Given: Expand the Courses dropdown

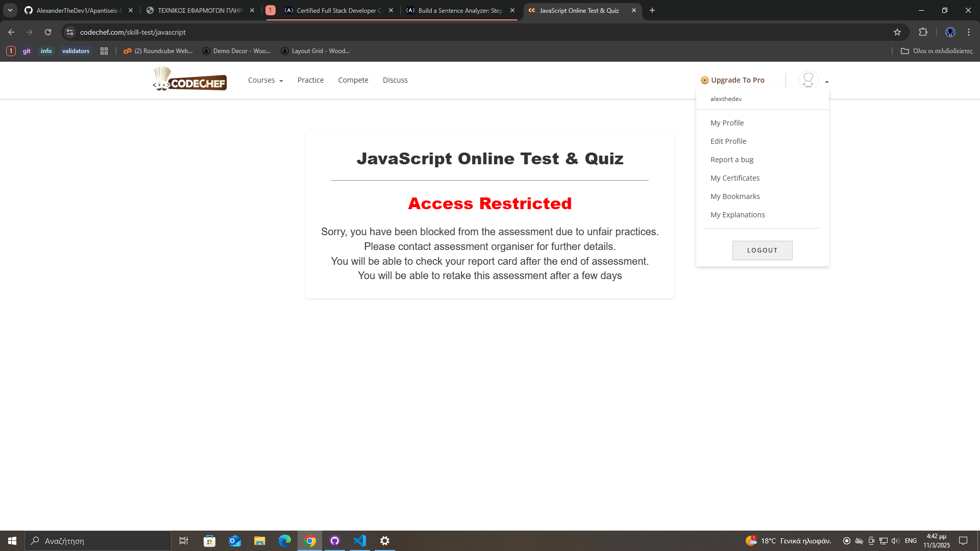Looking at the screenshot, I should pyautogui.click(x=265, y=80).
